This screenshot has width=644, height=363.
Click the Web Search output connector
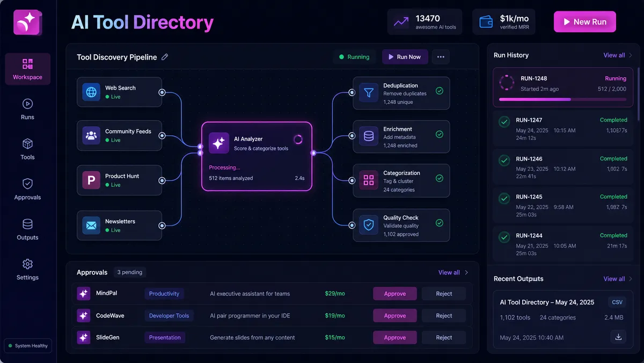162,92
